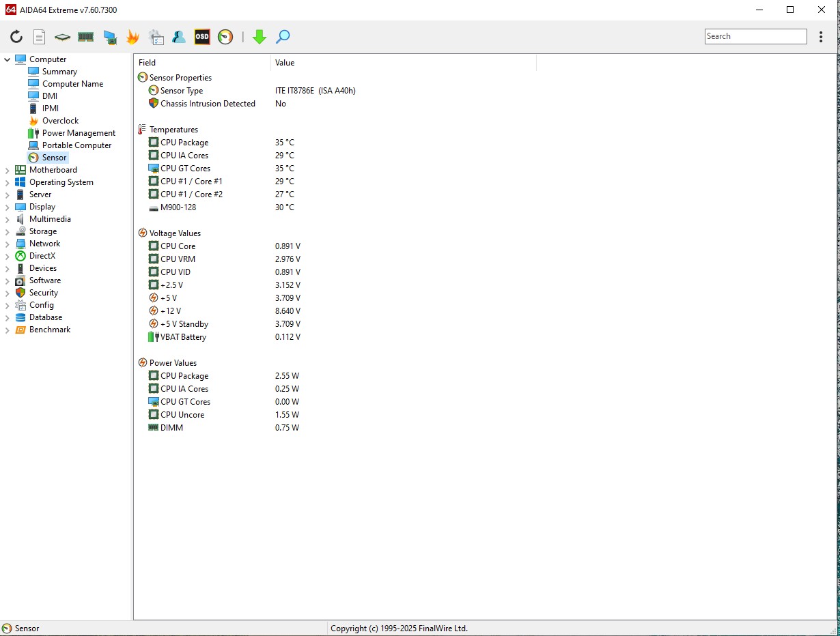Open Power Management in the tree
The height and width of the screenshot is (636, 840).
[x=79, y=133]
